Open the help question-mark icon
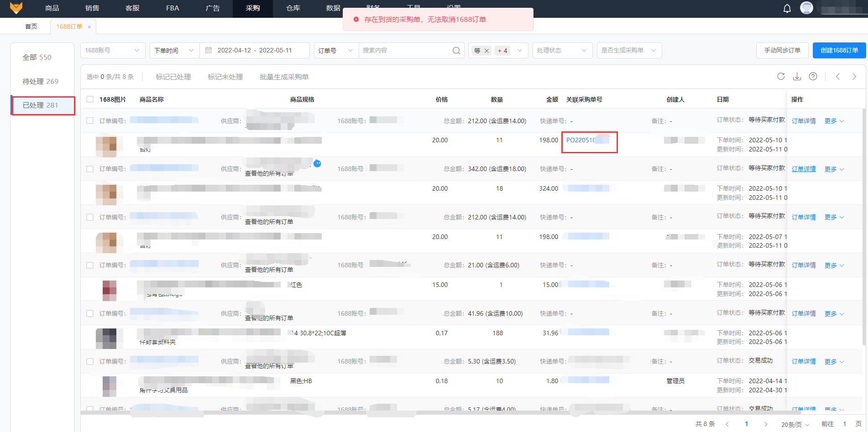The image size is (868, 432). pos(813,76)
